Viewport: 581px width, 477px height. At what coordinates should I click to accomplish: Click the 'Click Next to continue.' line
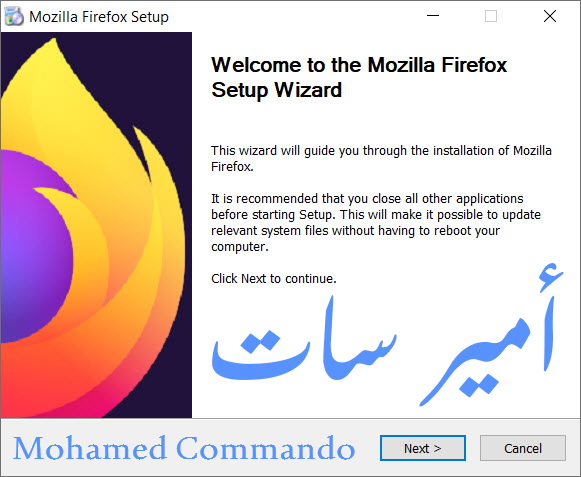point(274,278)
